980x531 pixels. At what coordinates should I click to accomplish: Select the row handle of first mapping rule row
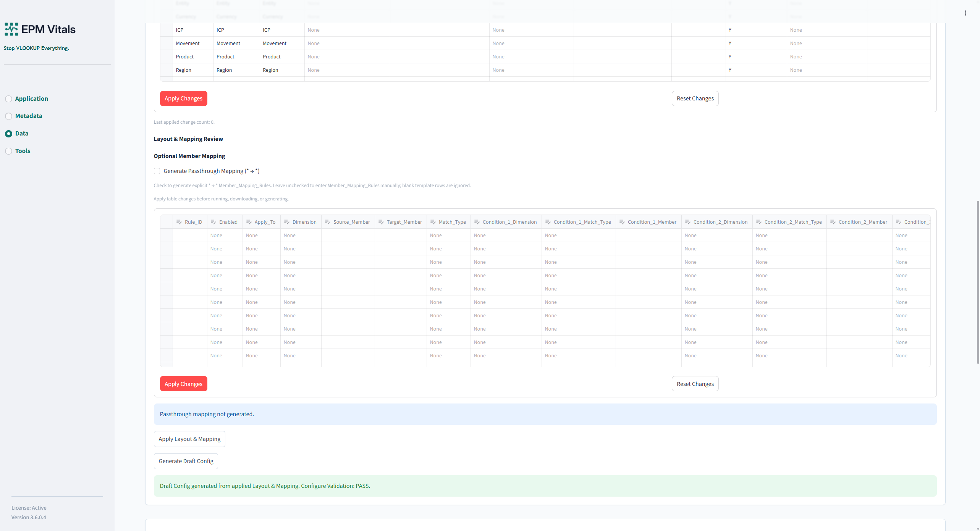click(167, 235)
